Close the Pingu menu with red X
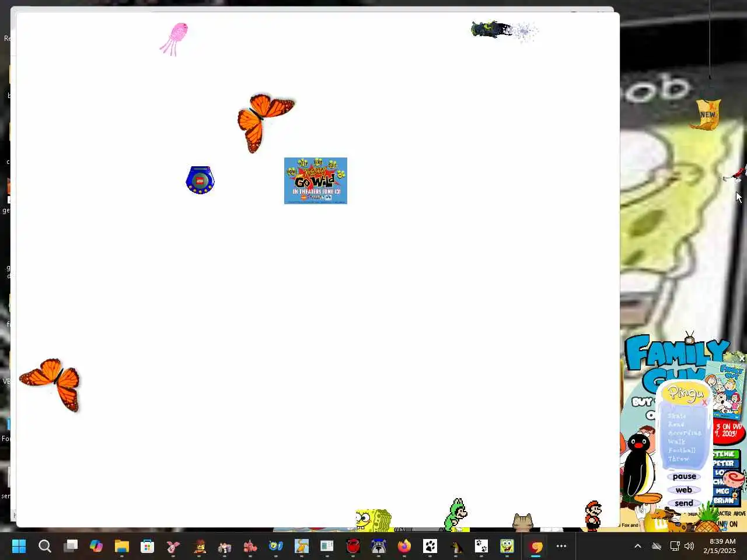 click(x=704, y=402)
